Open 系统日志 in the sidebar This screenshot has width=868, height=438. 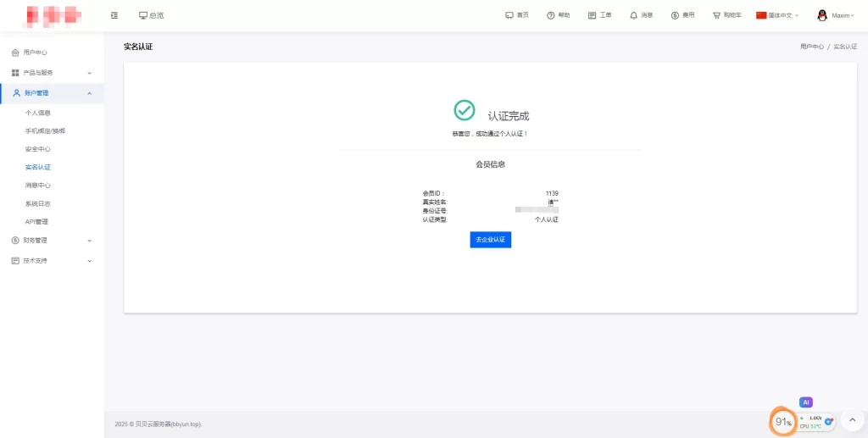pos(37,203)
